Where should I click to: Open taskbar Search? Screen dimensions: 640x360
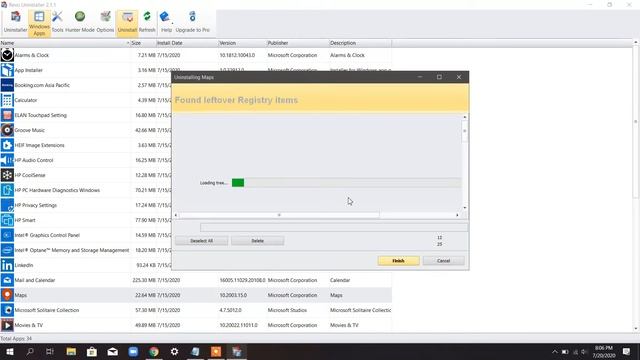click(x=30, y=351)
